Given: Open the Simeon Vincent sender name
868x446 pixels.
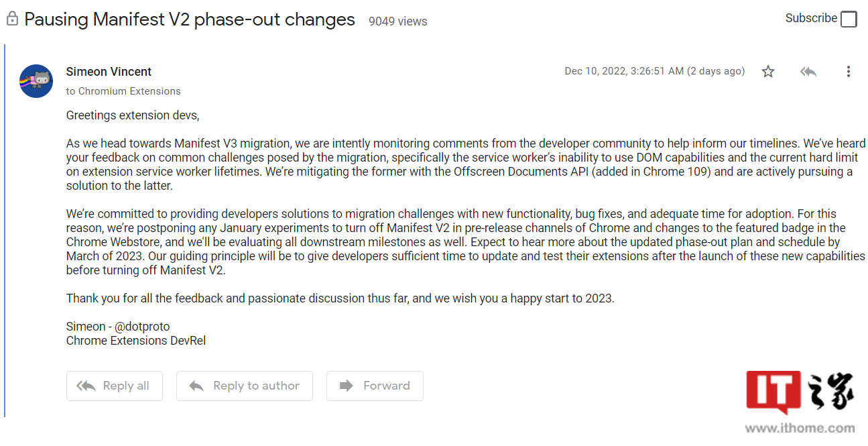Looking at the screenshot, I should coord(109,72).
